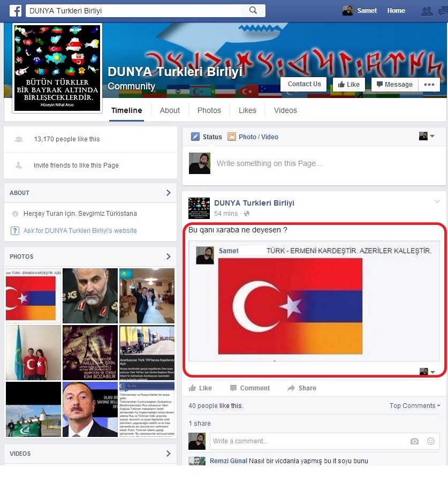
Task: Click the thumbs-up icon under the post
Action: click(193, 388)
